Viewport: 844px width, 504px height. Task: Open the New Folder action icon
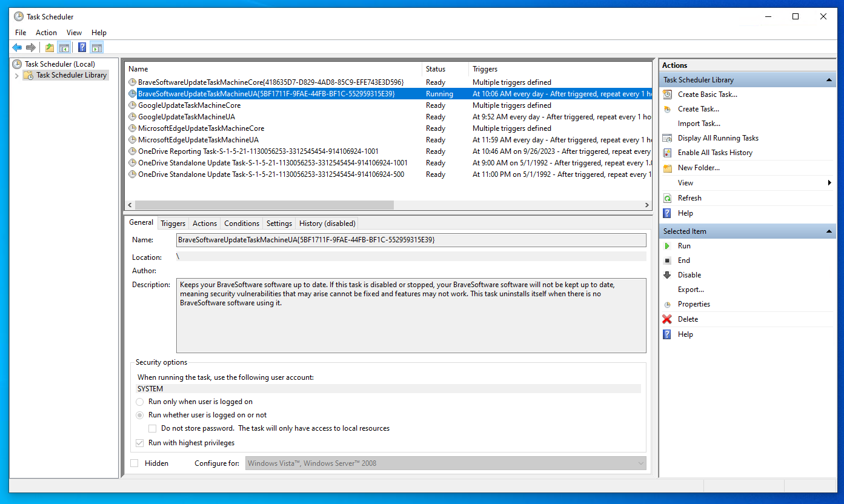coord(667,167)
